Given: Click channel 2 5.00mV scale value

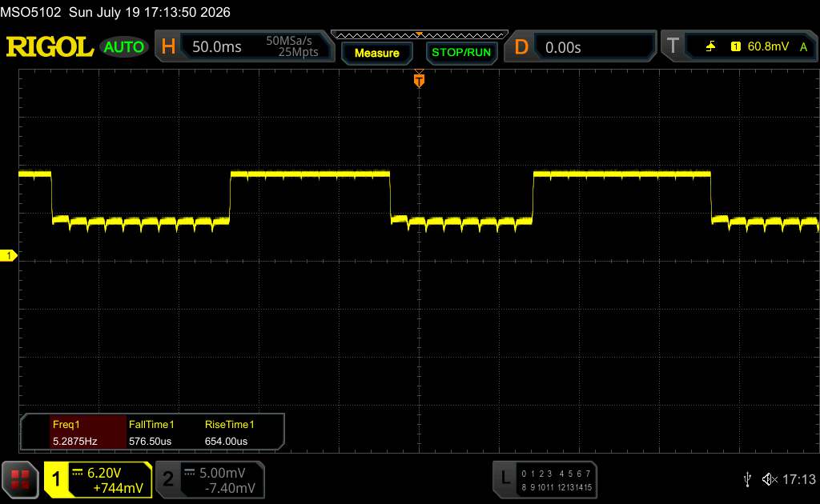Looking at the screenshot, I should [222, 473].
